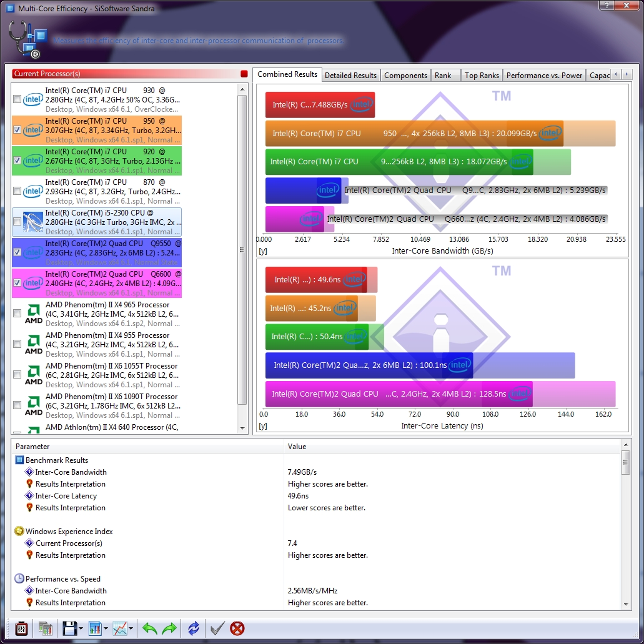Click the tab strip scroll-left arrow
The height and width of the screenshot is (644, 644).
click(616, 74)
